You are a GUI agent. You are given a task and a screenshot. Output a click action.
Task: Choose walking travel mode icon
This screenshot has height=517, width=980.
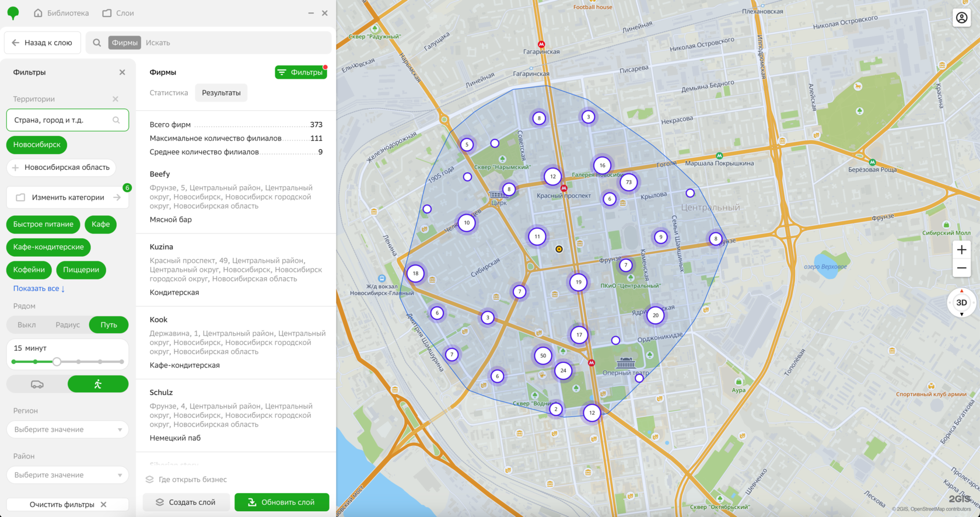tap(98, 384)
